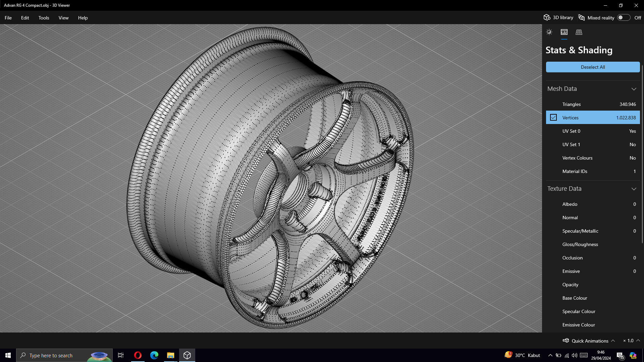Open Opera browser from the taskbar
Viewport: 644px width, 362px height.
click(138, 355)
